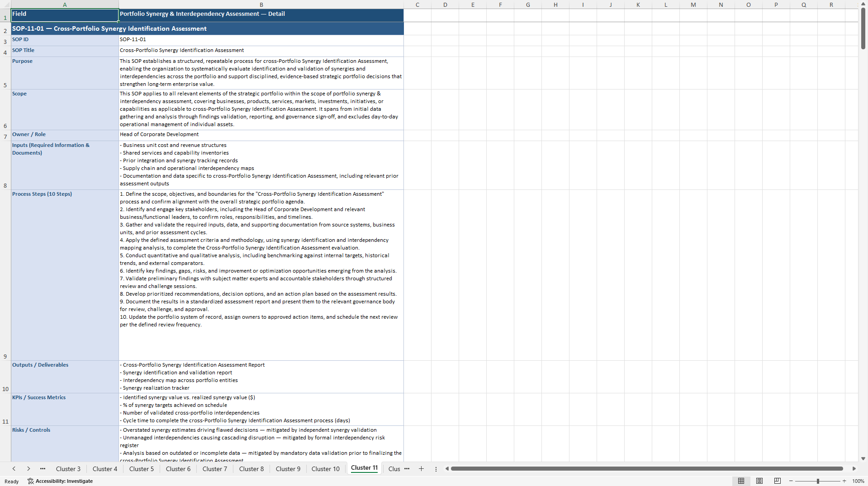Click the horizontal scrollbar thumb
The width and height of the screenshot is (868, 486).
point(647,469)
